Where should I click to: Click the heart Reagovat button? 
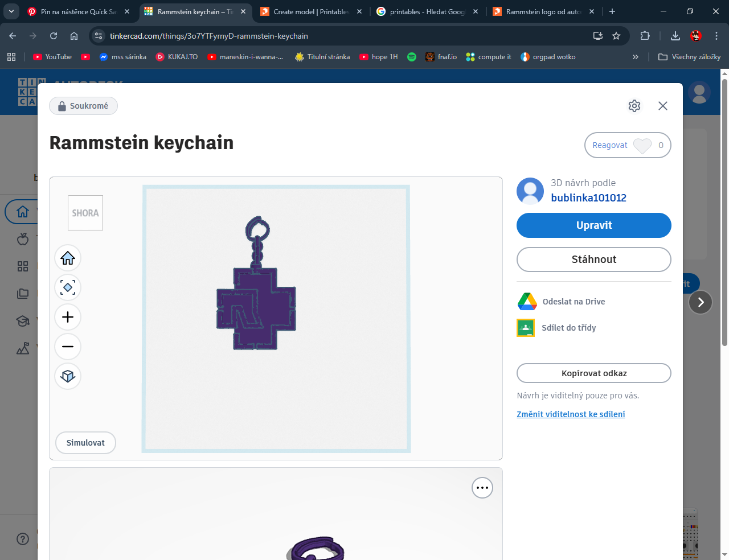pyautogui.click(x=628, y=145)
